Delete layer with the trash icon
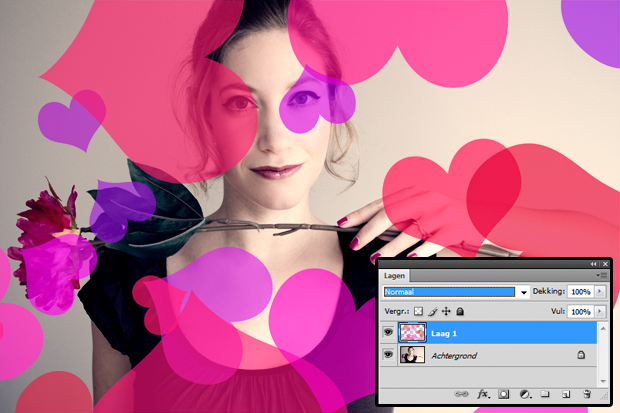This screenshot has height=413, width=620. [x=587, y=394]
